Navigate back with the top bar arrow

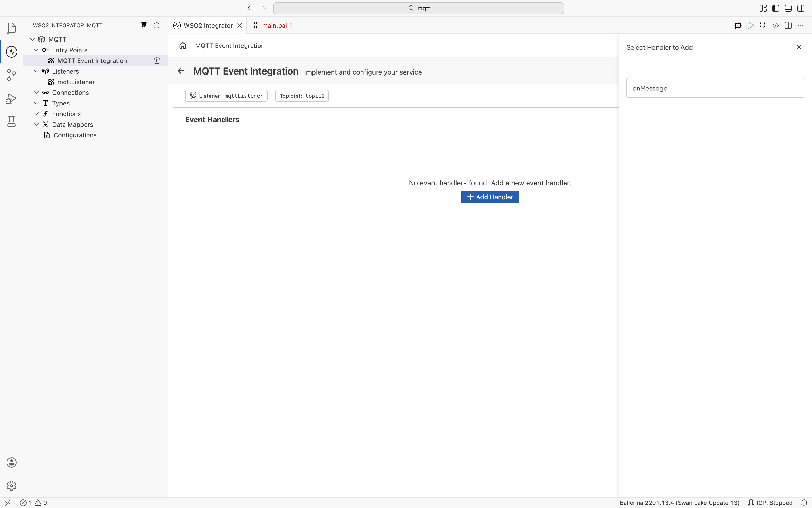(x=250, y=8)
